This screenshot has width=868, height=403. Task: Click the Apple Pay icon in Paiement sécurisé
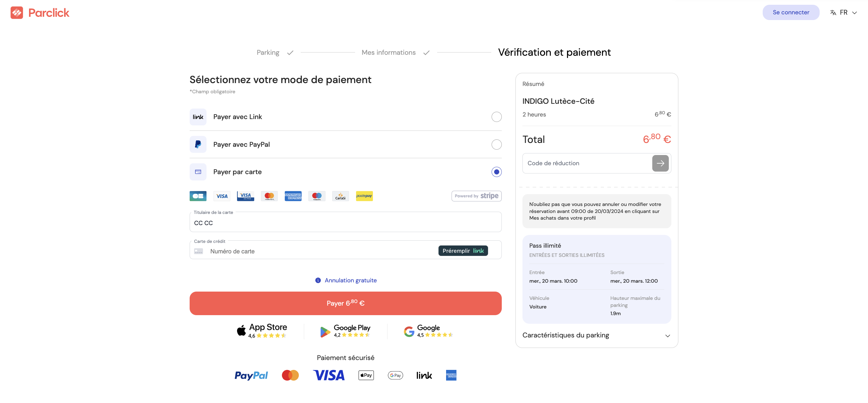coord(366,375)
